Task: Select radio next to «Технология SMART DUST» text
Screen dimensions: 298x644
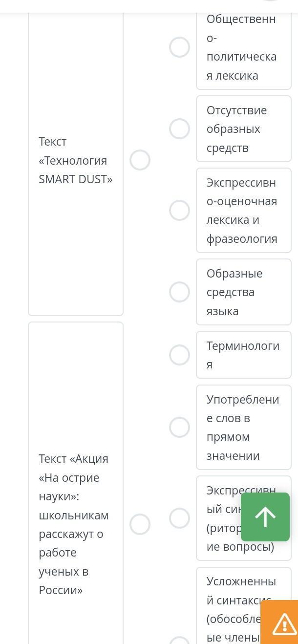Action: click(140, 160)
